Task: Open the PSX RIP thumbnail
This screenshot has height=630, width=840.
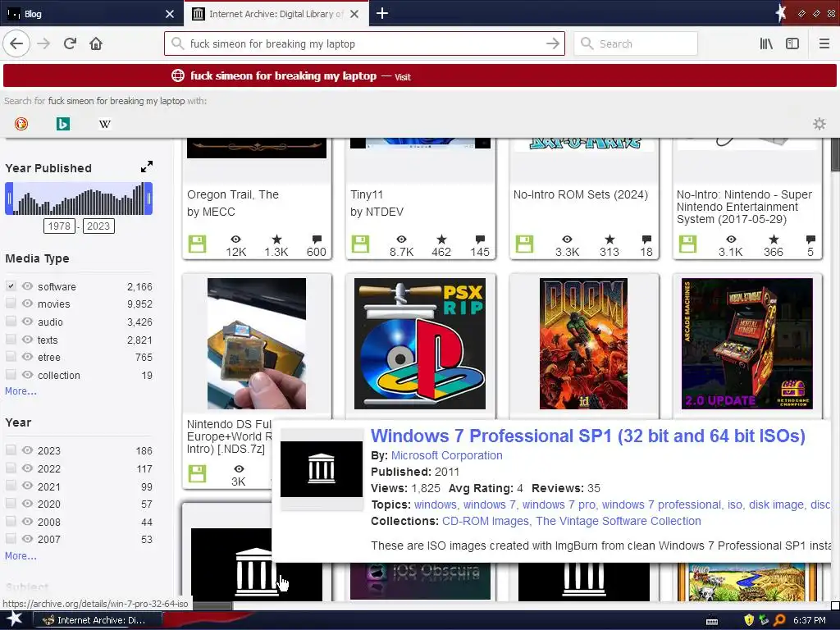Action: [x=420, y=344]
